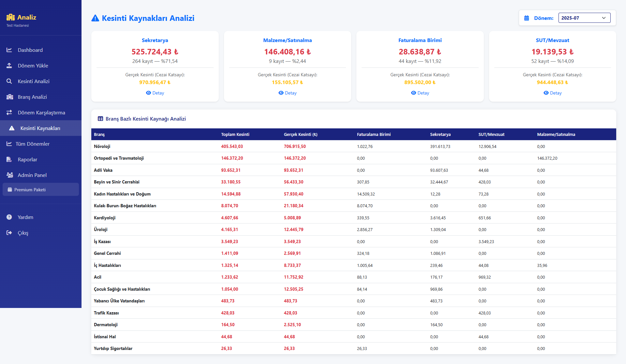Viewport: 626px width, 364px height.
Task: Click the Raporlar PDF file icon
Action: pyautogui.click(x=9, y=159)
